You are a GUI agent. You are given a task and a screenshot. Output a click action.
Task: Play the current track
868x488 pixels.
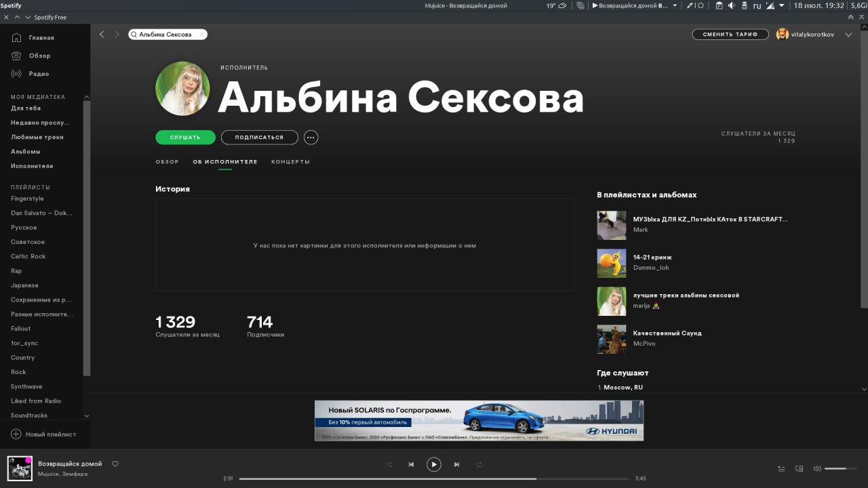click(x=433, y=464)
